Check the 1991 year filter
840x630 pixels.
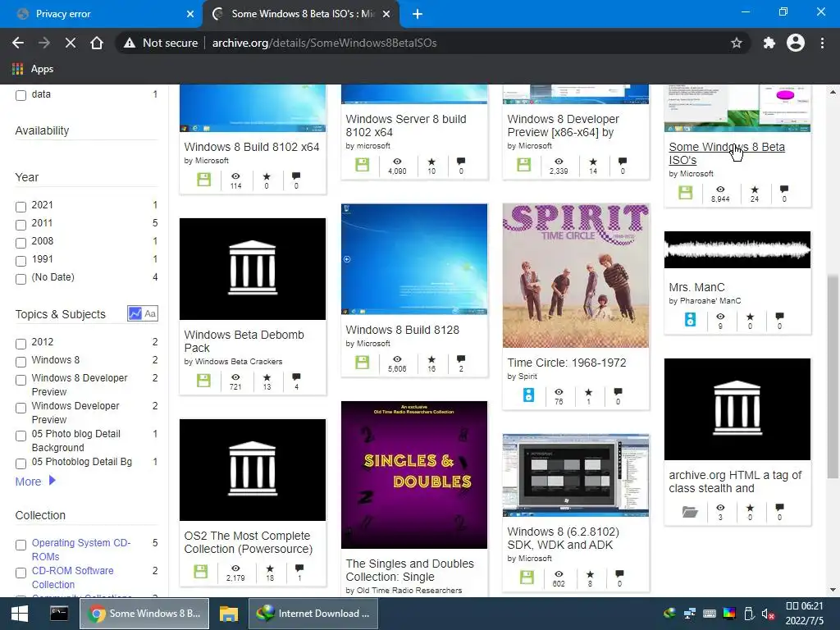click(21, 262)
